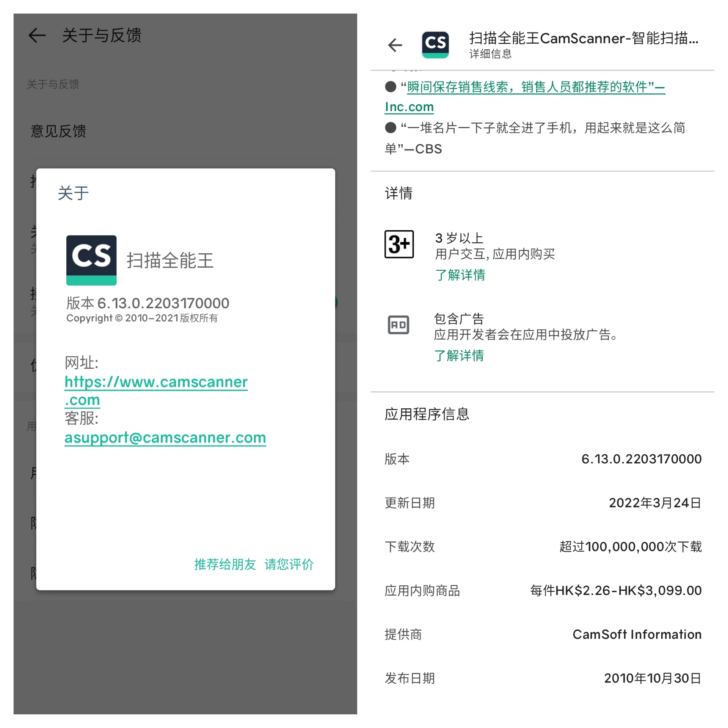The image size is (728, 728).
Task: Tap the 3 岁以上 rating label
Action: click(x=459, y=238)
